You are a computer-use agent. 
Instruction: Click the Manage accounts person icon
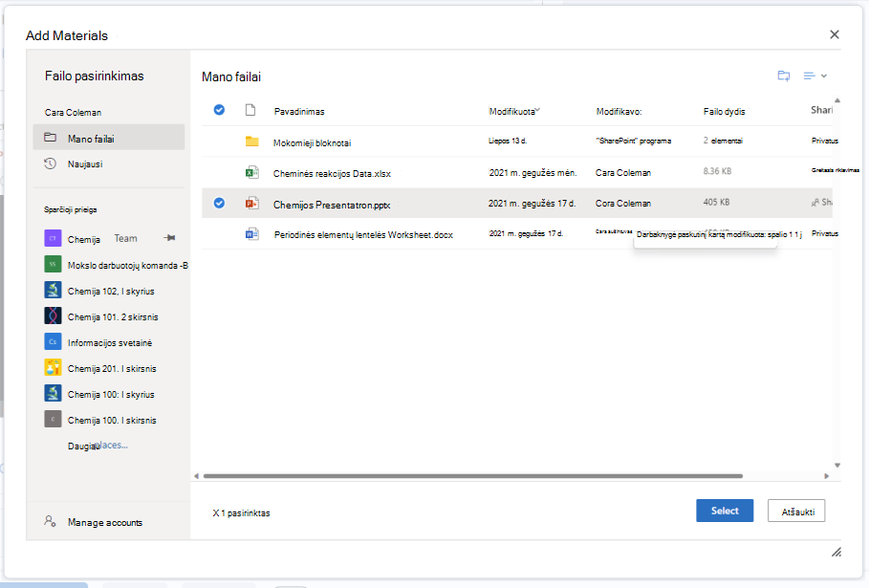point(50,521)
